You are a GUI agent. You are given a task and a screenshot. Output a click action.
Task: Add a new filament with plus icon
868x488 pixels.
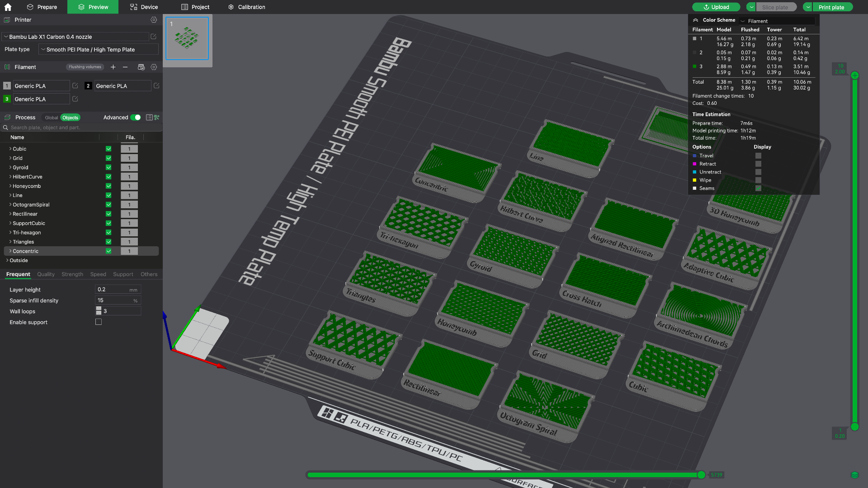(113, 67)
